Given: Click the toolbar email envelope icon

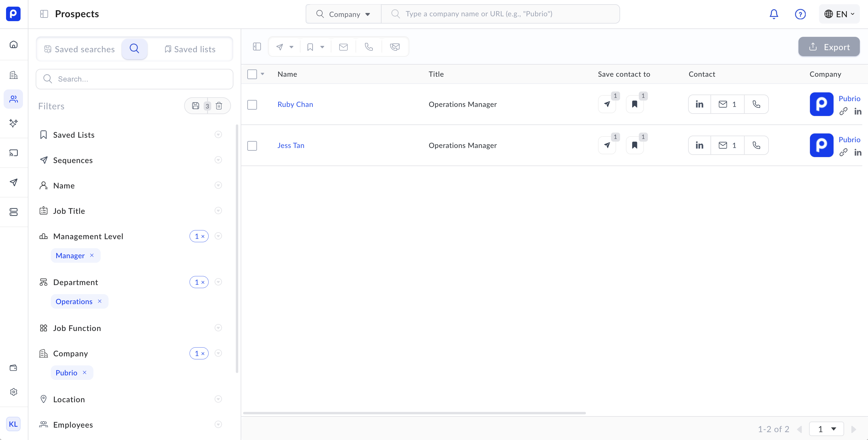Looking at the screenshot, I should (343, 47).
